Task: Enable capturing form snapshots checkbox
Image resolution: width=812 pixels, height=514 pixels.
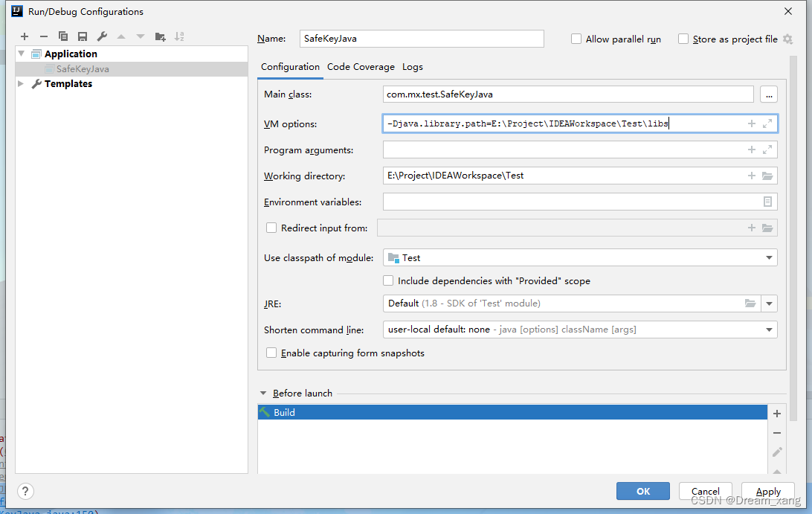Action: tap(271, 353)
